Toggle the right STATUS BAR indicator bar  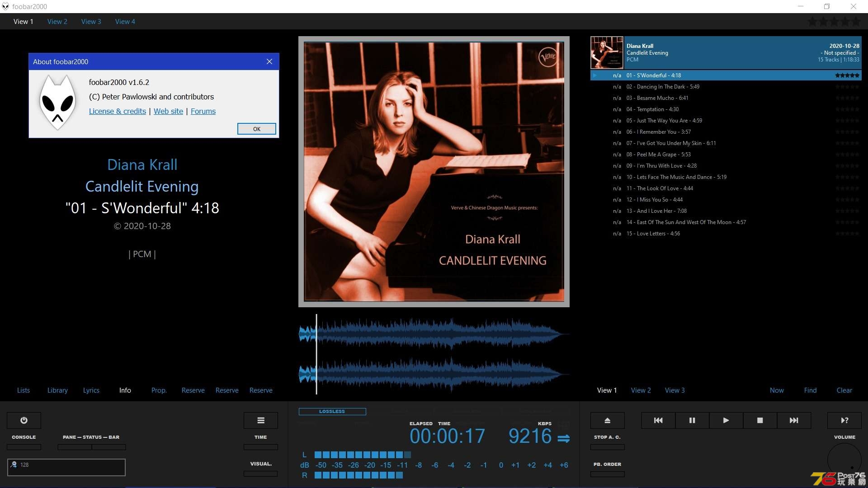click(x=109, y=447)
